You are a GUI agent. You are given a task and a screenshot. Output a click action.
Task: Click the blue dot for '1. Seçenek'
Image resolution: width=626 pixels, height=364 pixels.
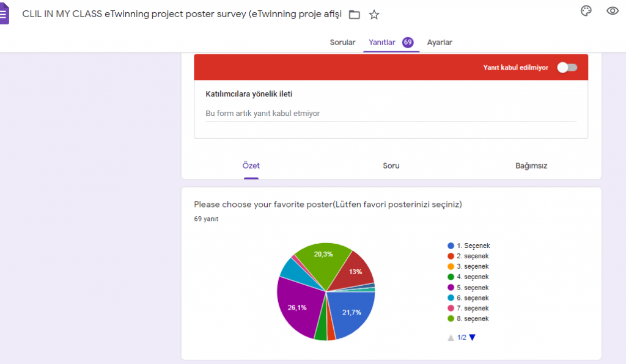tap(451, 245)
